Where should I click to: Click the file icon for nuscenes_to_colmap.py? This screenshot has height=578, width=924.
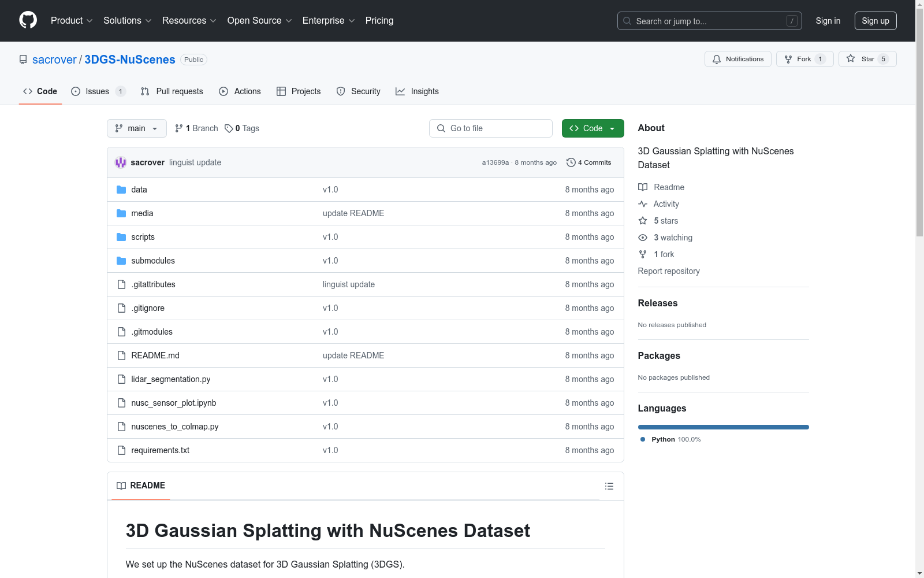coord(121,427)
